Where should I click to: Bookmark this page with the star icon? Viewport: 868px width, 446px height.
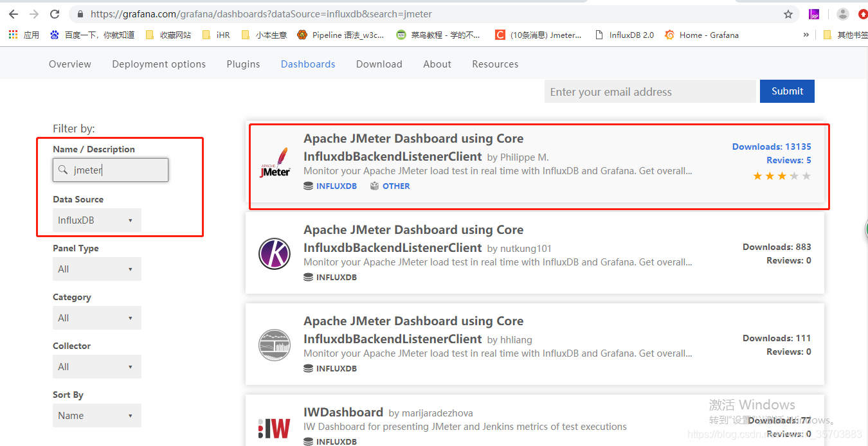coord(788,14)
